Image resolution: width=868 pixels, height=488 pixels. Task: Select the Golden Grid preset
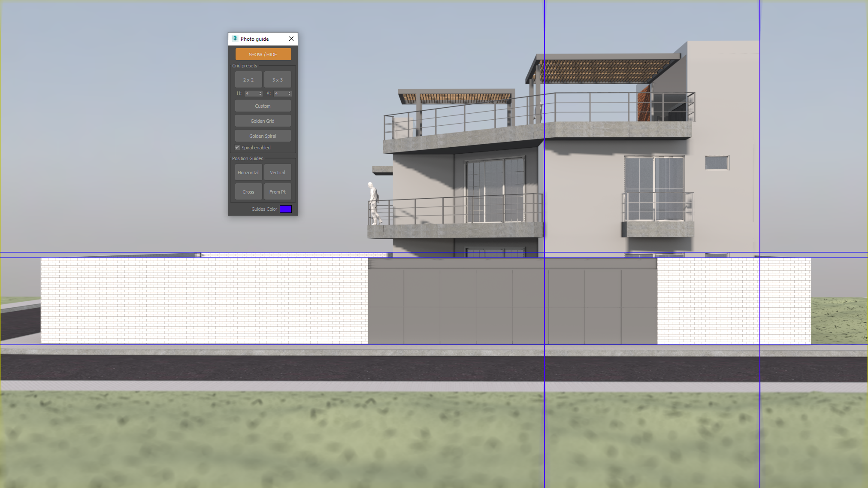click(x=263, y=121)
